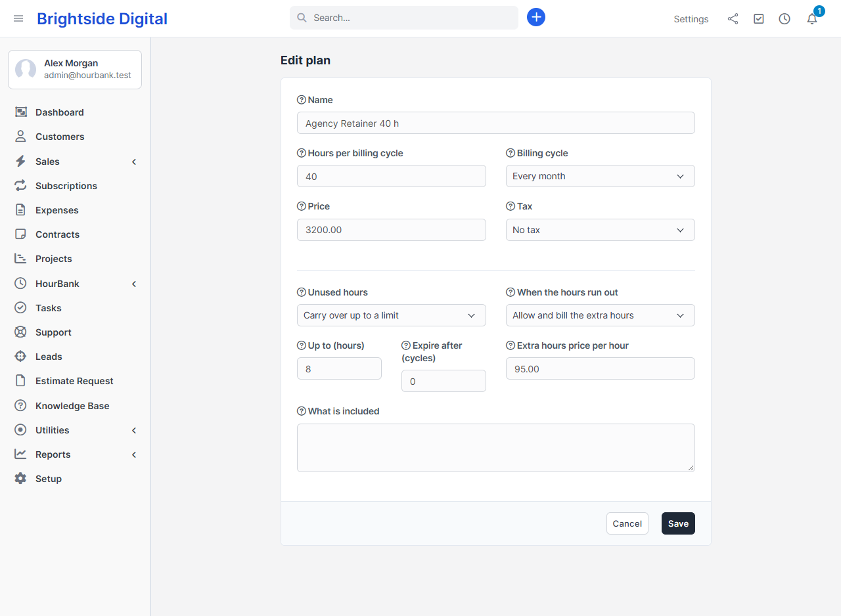Click into the top Search box
This screenshot has width=841, height=616.
[404, 18]
